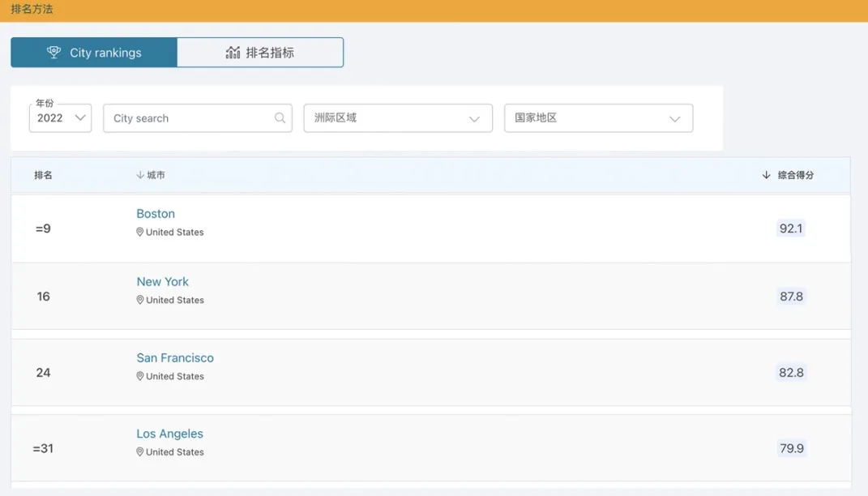This screenshot has height=496, width=868.
Task: Click the location pin under San Francisco
Action: click(x=140, y=377)
